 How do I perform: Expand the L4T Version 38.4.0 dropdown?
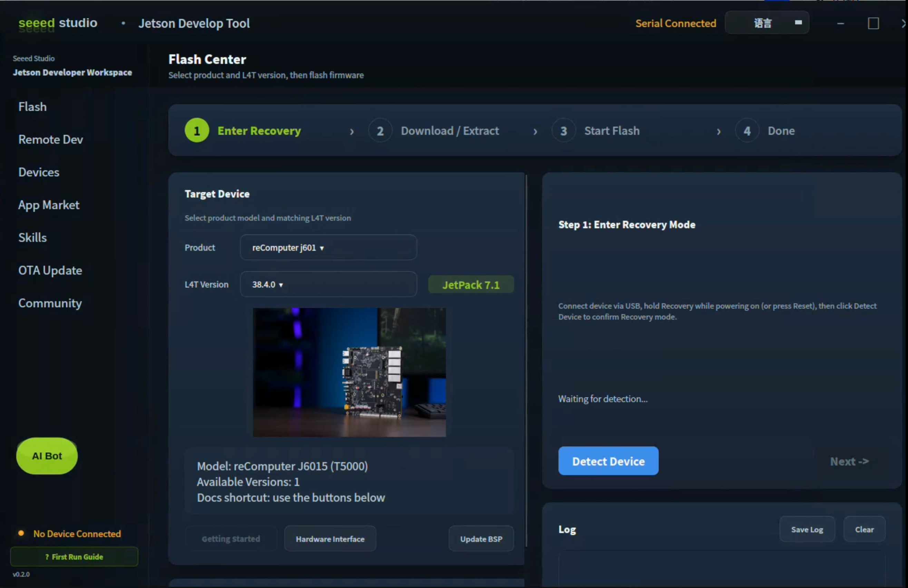(x=329, y=285)
